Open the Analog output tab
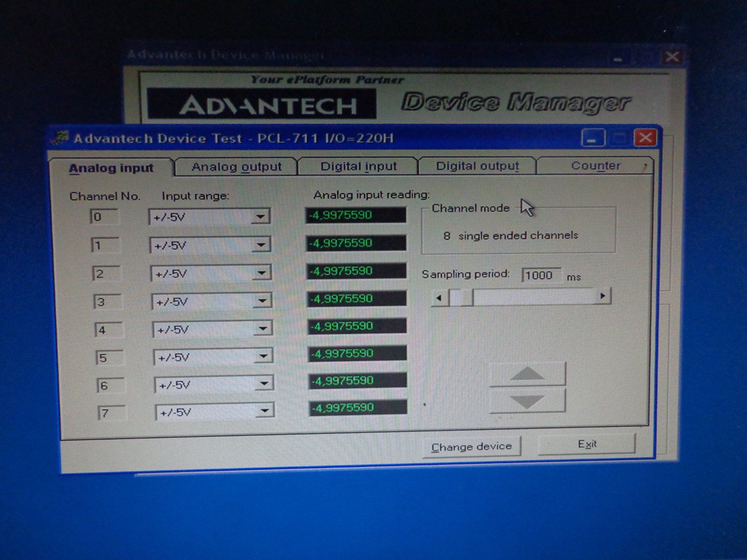Viewport: 747px width, 560px height. click(x=237, y=167)
